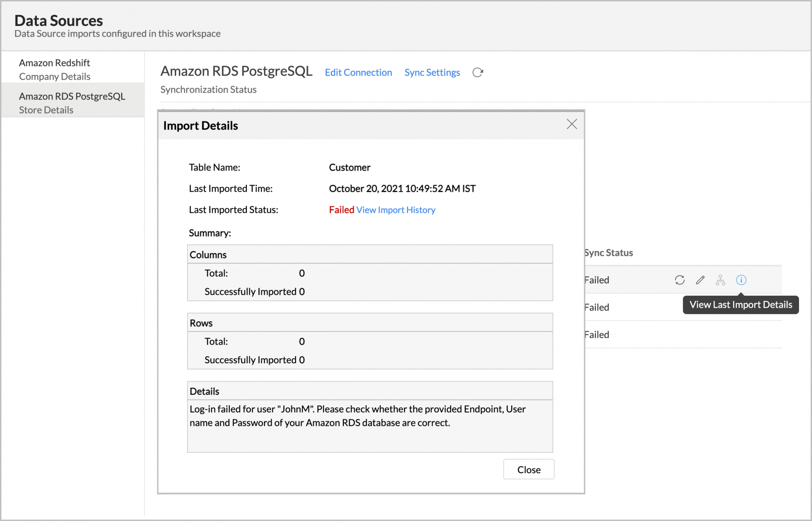Expand the Details section
Viewport: 812px width, 521px height.
pyautogui.click(x=205, y=391)
